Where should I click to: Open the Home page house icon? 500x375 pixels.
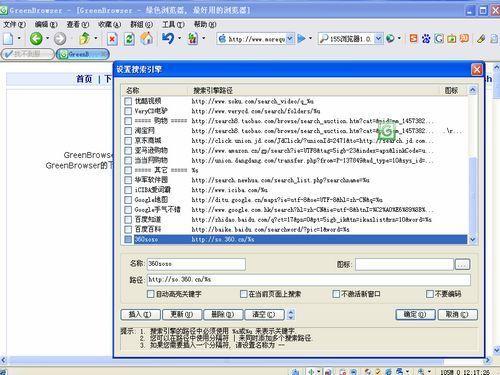[147, 38]
